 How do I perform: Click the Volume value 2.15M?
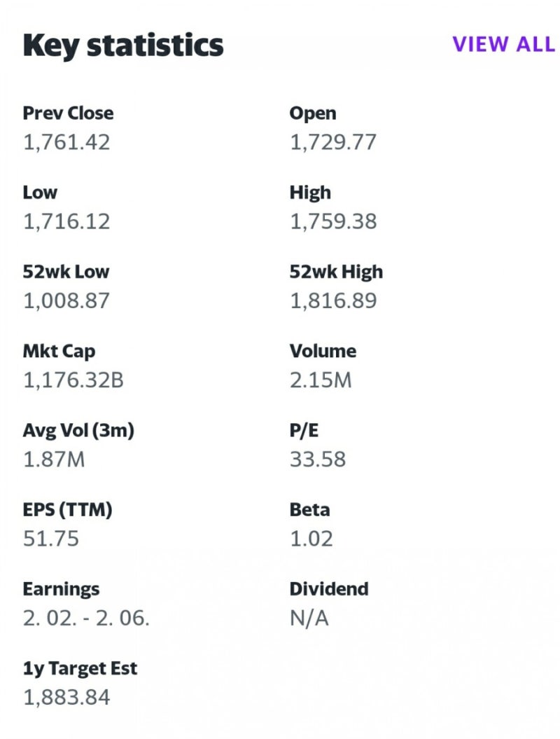321,380
